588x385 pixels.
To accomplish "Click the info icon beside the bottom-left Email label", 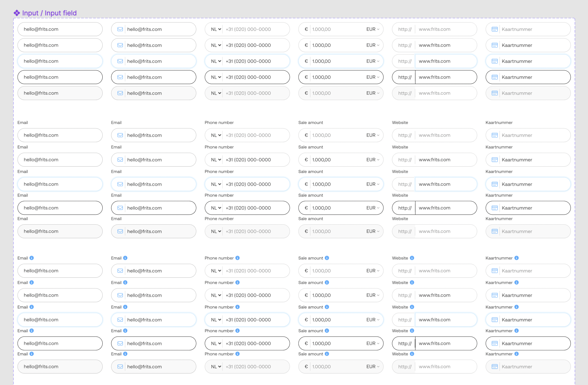I will (x=32, y=354).
